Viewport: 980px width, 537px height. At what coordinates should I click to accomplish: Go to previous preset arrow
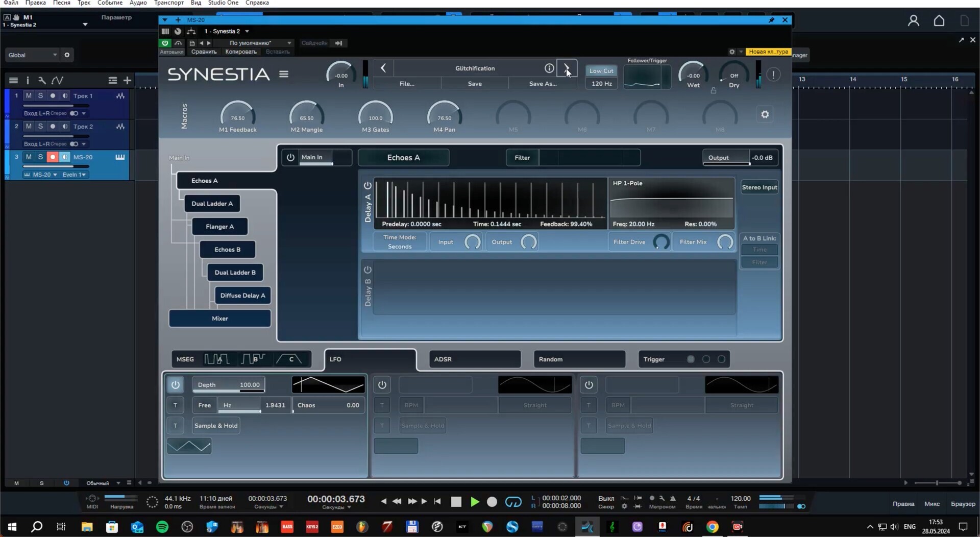(383, 68)
